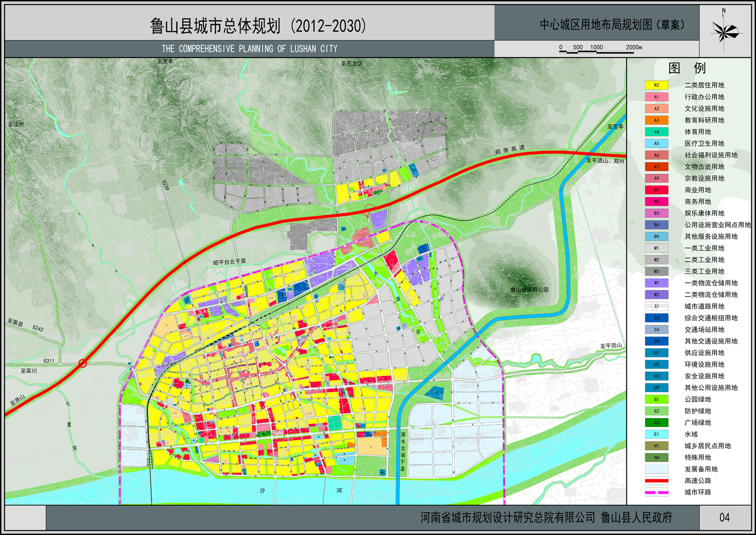Image resolution: width=756 pixels, height=535 pixels.
Task: Click the legend label 广场绿地
Action: (698, 423)
